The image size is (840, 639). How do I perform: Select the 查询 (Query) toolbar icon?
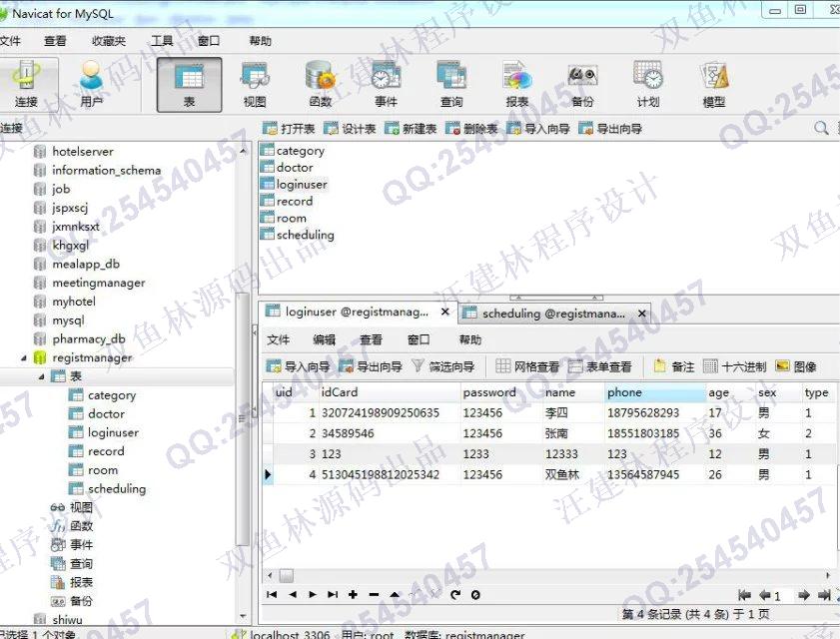coord(451,84)
